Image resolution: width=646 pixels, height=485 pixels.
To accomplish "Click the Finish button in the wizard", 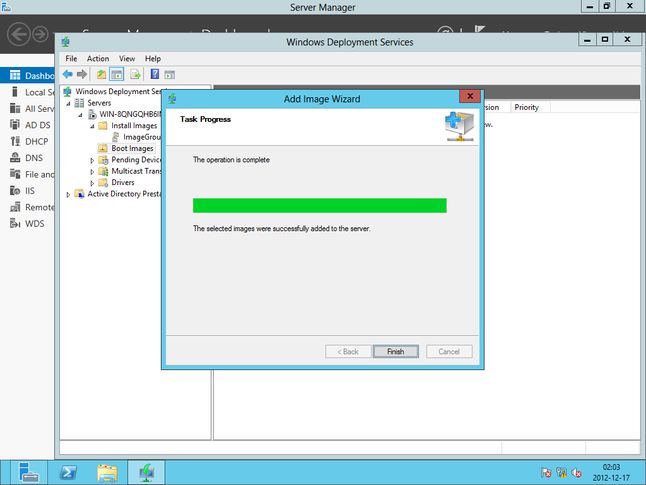I will [396, 351].
